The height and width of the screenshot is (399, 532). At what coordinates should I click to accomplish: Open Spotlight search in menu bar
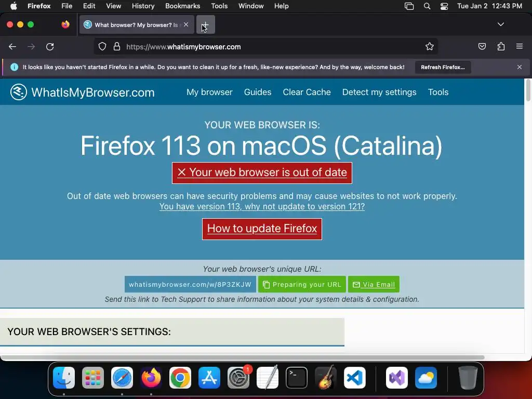[x=427, y=6]
